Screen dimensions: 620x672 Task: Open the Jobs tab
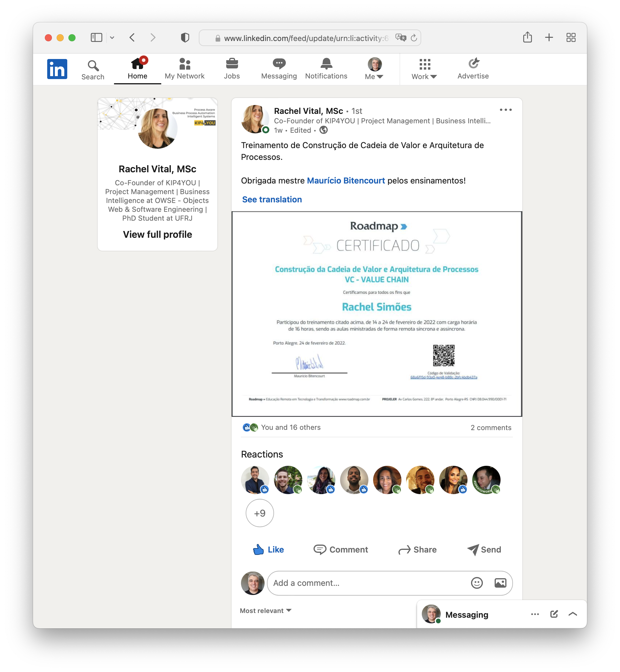pos(232,69)
